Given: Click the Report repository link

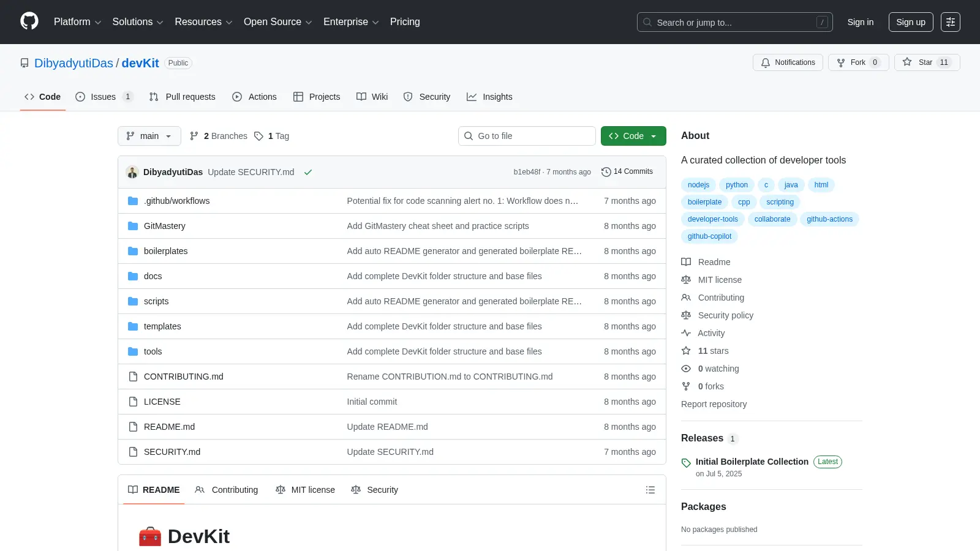Looking at the screenshot, I should click(714, 404).
